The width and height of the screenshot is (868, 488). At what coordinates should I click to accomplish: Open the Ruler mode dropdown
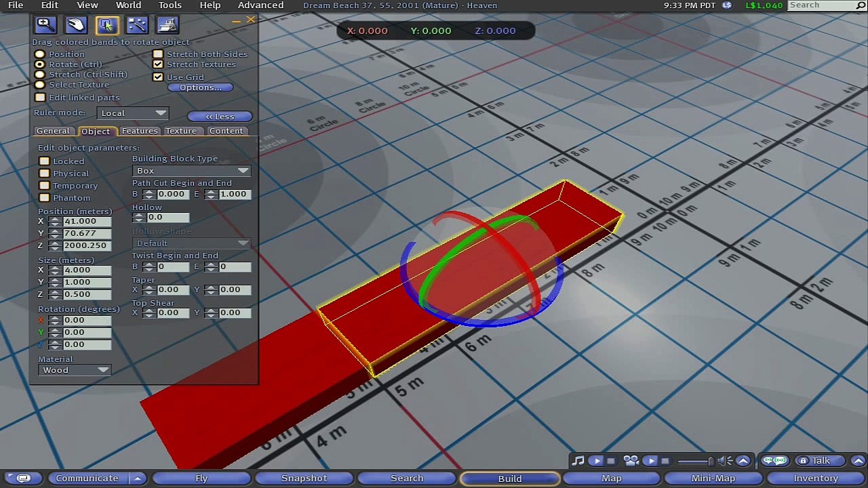click(132, 113)
